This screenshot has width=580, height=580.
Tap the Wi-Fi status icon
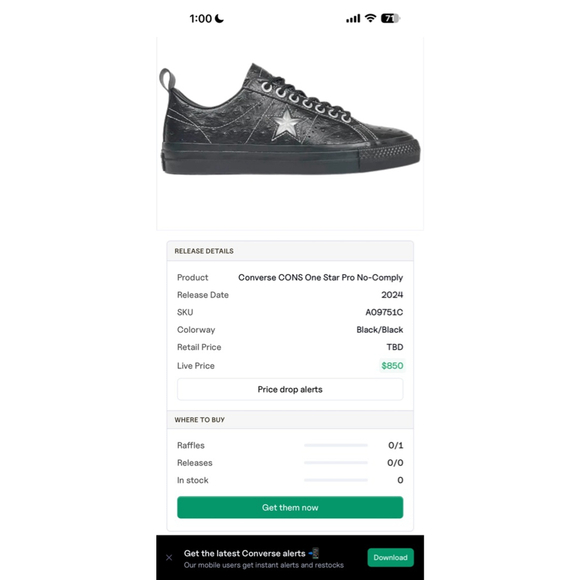point(370,18)
